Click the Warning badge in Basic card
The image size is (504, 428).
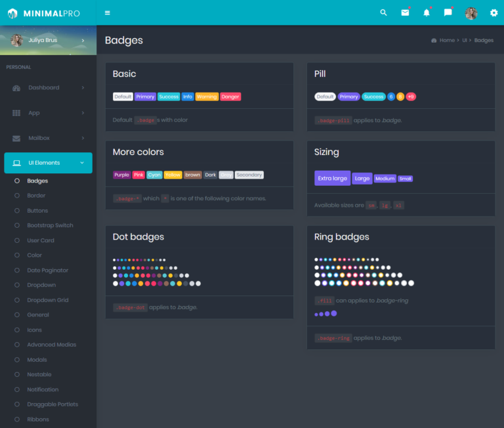pos(207,96)
